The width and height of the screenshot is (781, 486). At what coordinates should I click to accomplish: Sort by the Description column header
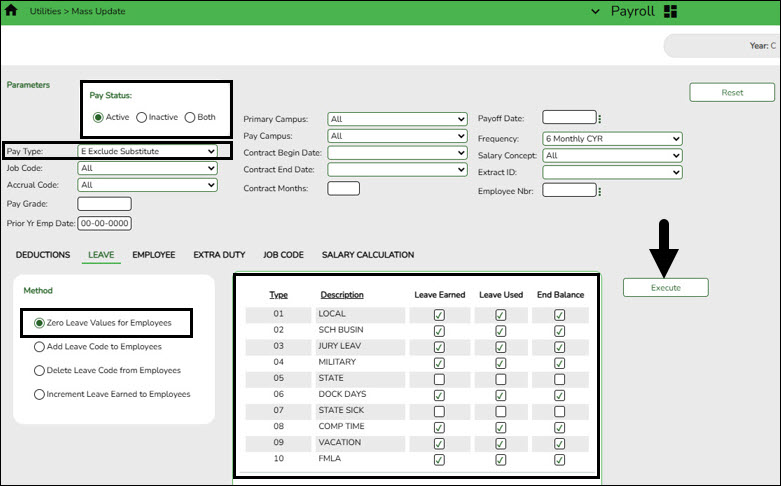pyautogui.click(x=342, y=295)
